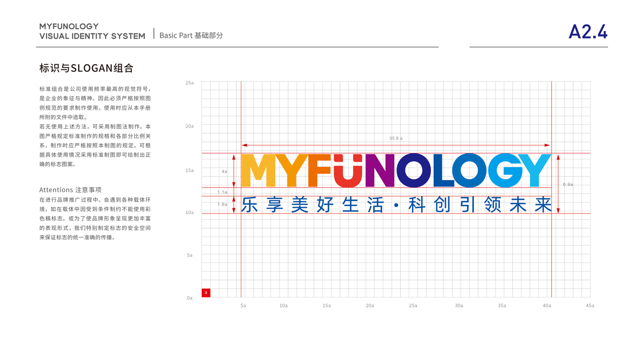644x362 pixels.
Task: Click the '35.8 a' width dimension label
Action: [396, 138]
